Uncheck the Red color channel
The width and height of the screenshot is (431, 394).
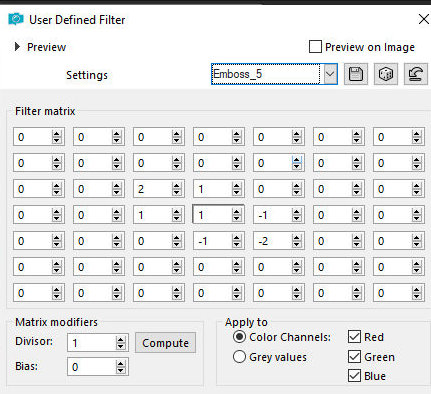point(354,337)
